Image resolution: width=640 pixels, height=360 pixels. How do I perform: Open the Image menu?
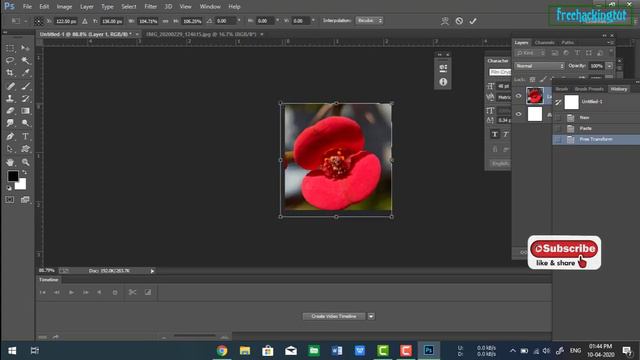click(64, 7)
